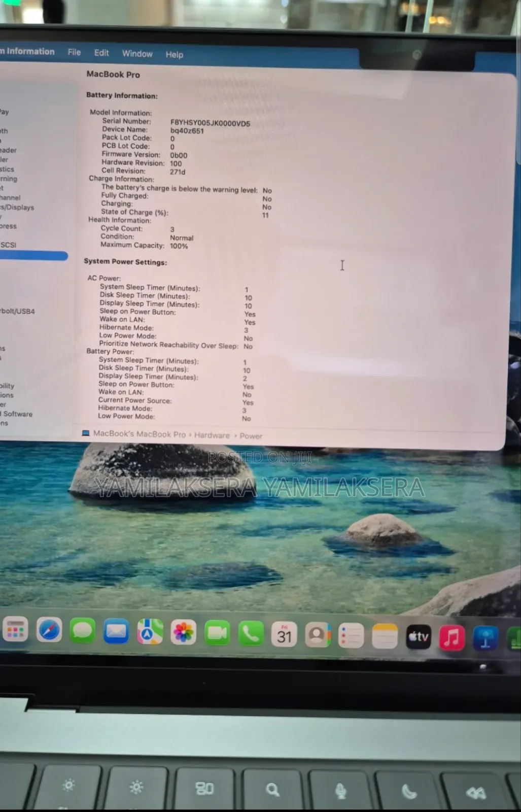Screen dimensions: 521x812
Task: Click the Cycle Count label
Action: [x=122, y=228]
